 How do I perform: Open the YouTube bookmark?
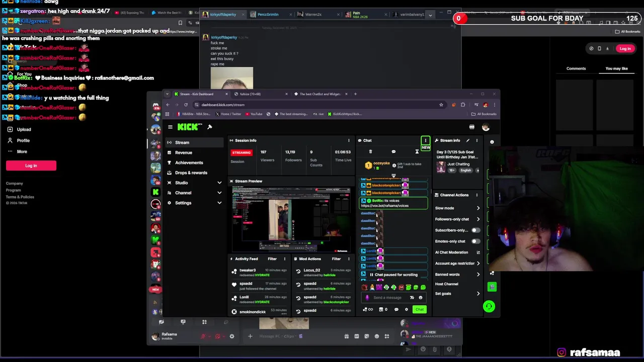pyautogui.click(x=254, y=114)
